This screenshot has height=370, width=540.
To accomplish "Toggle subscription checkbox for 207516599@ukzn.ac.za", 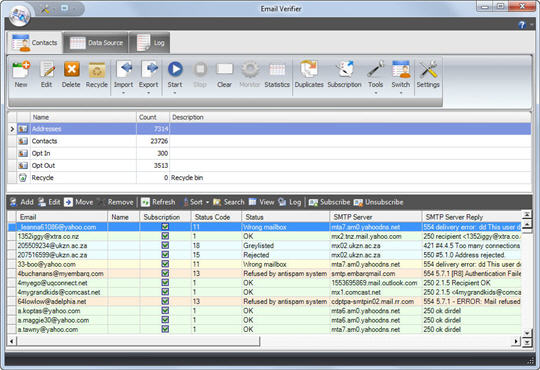I will [165, 255].
